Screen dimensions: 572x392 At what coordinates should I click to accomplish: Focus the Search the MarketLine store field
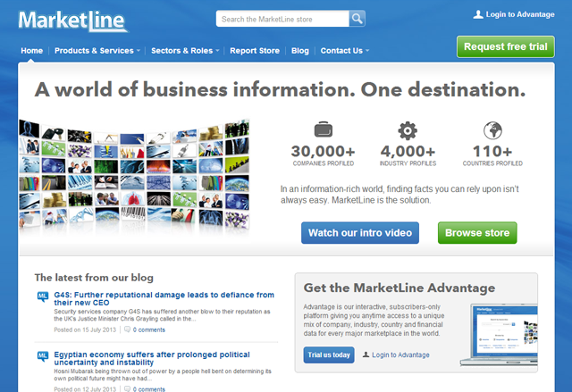click(x=282, y=19)
